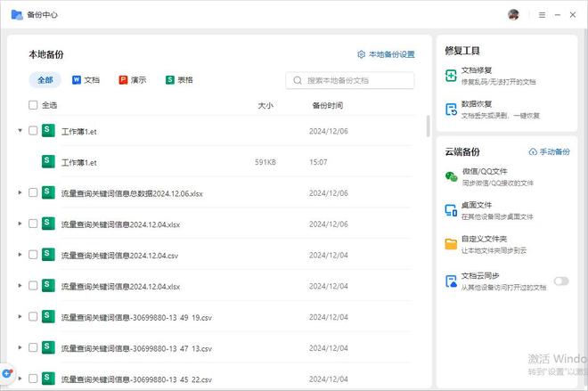This screenshot has width=588, height=391.
Task: Switch to the 表格 filter tab
Action: tap(179, 80)
